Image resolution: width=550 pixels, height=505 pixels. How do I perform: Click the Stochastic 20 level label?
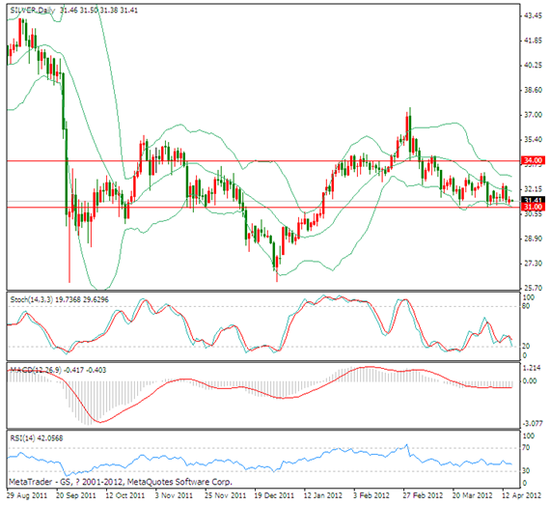click(x=527, y=346)
